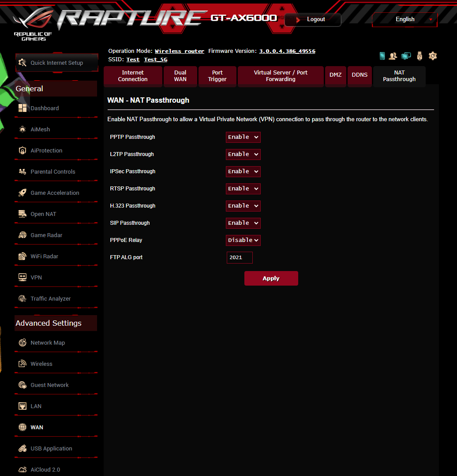This screenshot has width=457, height=476.
Task: Open the PPPoE Relay dropdown
Action: pyautogui.click(x=243, y=240)
